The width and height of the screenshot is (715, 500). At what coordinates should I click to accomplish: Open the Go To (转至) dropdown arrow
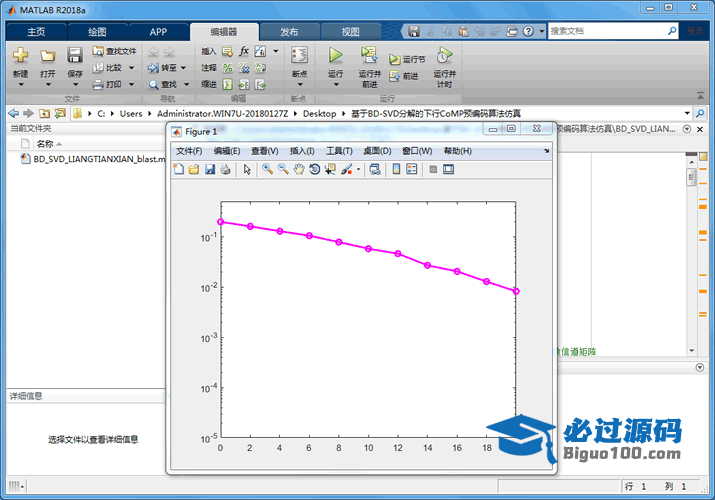183,67
